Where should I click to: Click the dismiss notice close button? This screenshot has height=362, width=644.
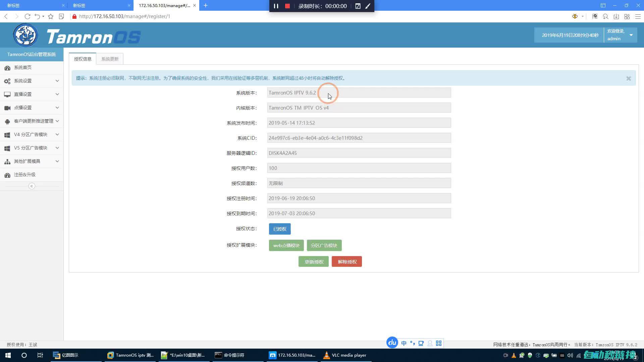coord(629,78)
